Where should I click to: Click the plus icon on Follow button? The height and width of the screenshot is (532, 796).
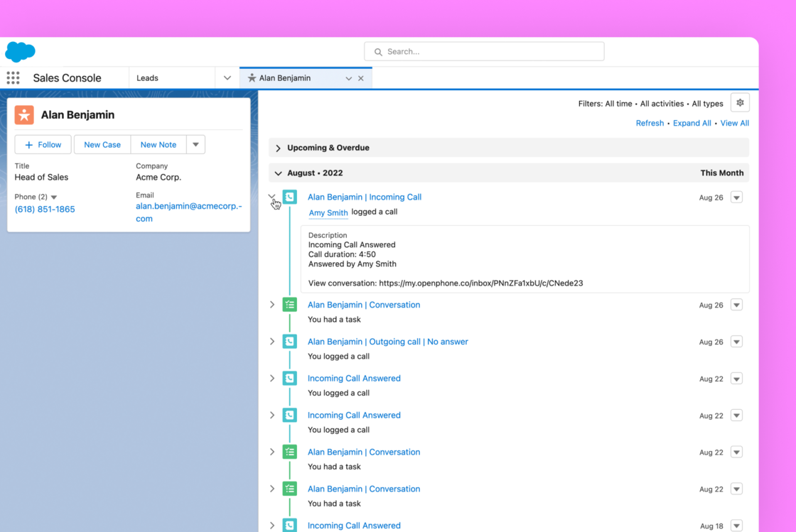[x=29, y=145]
